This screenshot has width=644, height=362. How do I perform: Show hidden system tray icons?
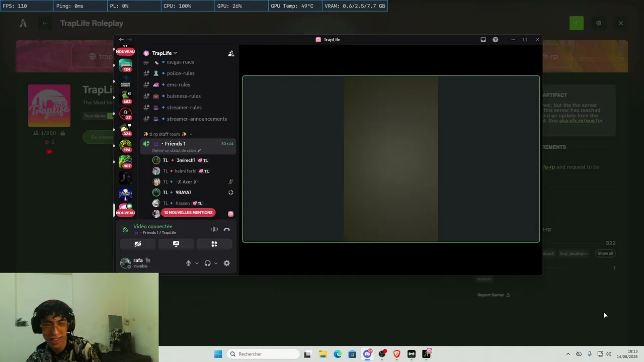(568, 354)
